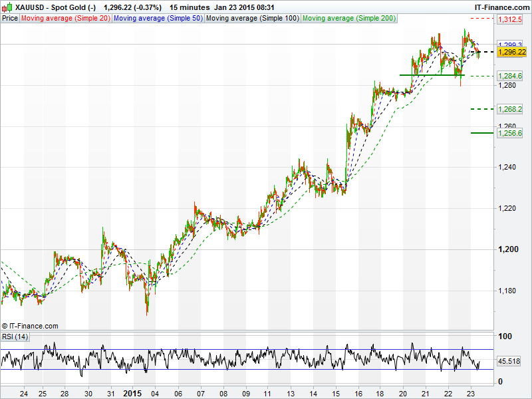This screenshot has width=532, height=399.
Task: Click the RSI (14) indicator label
Action: point(15,336)
